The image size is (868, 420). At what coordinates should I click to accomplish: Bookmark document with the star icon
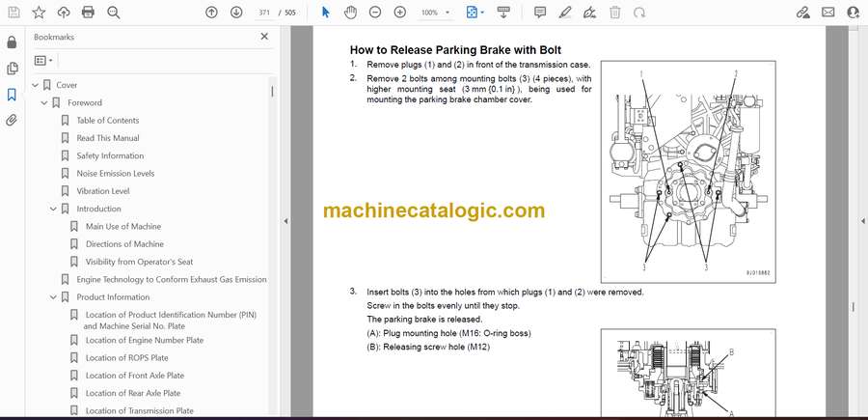point(39,13)
